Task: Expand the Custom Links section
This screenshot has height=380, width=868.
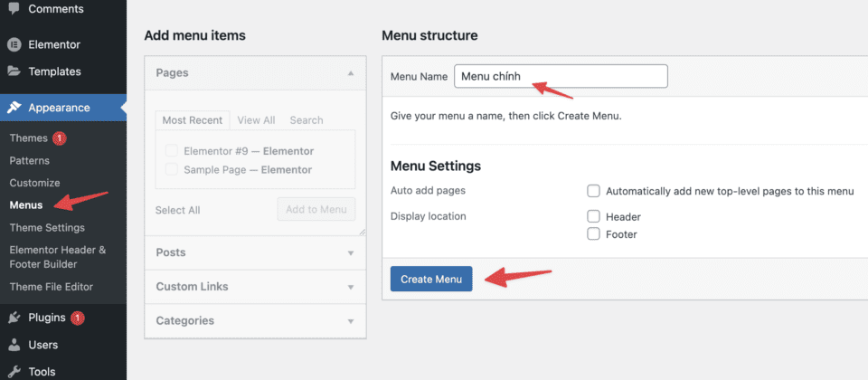Action: coord(351,287)
